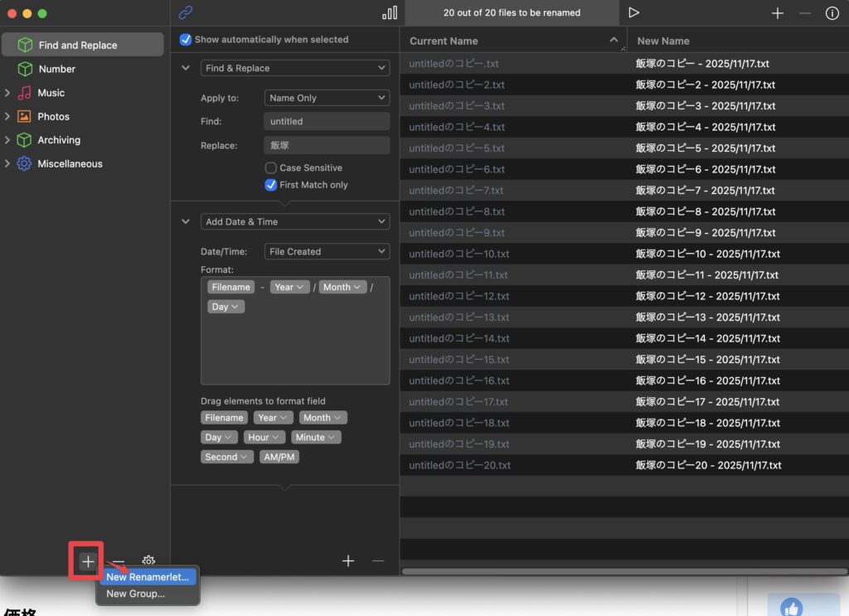
Task: Uncheck First Match only checkbox
Action: coord(270,185)
